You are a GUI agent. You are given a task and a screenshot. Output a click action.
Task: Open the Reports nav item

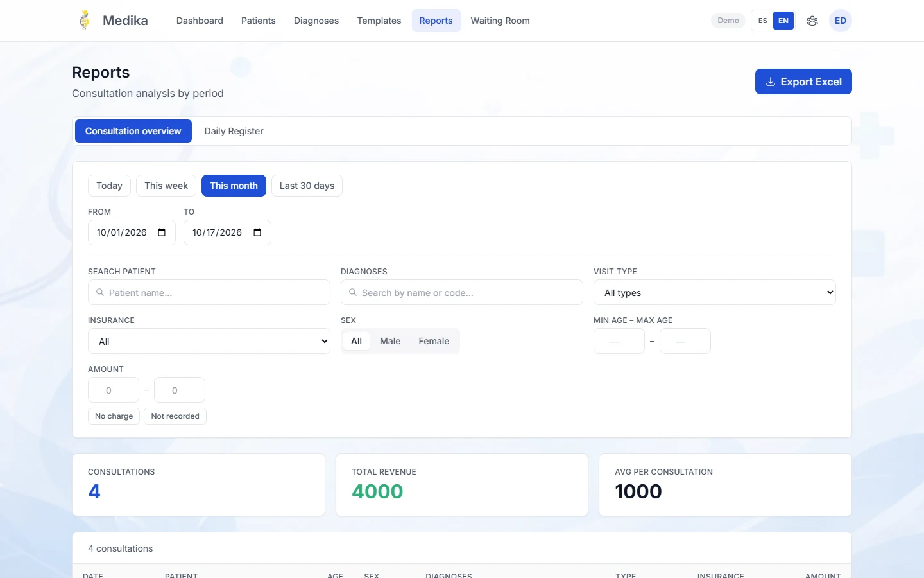point(436,21)
